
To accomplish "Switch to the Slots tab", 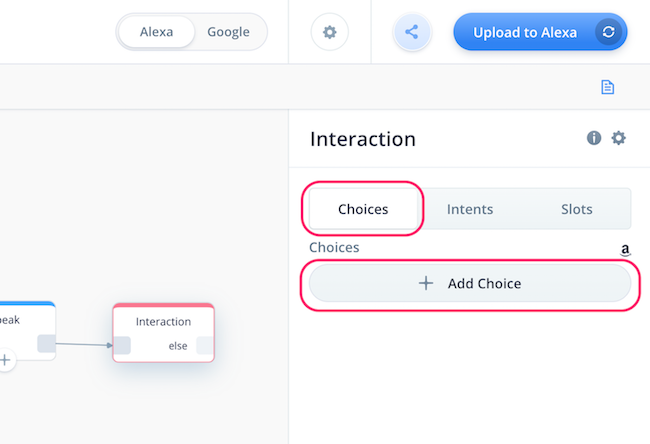I will tap(577, 209).
